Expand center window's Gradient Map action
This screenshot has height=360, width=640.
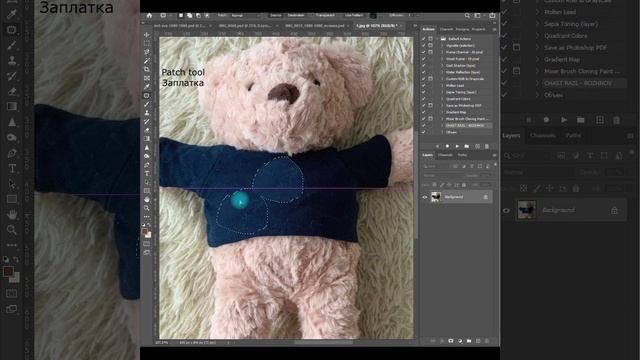click(442, 112)
